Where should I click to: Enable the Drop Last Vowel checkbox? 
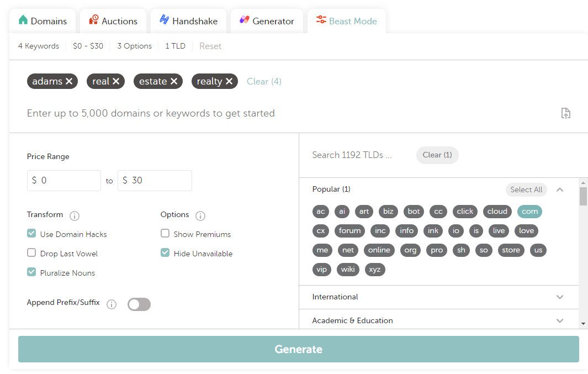(31, 252)
